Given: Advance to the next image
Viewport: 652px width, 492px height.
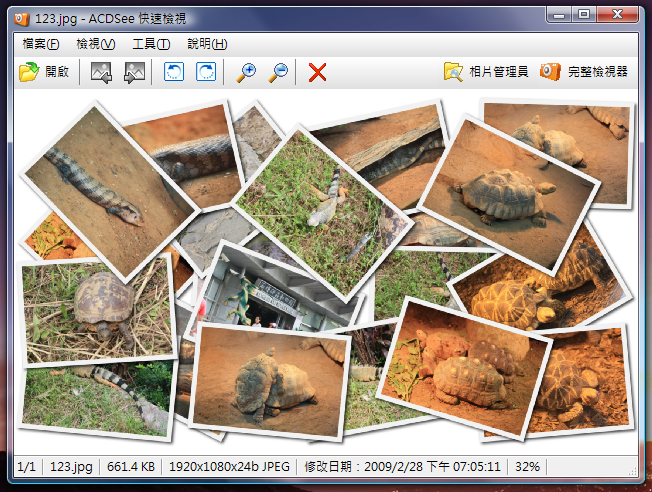Looking at the screenshot, I should [134, 72].
